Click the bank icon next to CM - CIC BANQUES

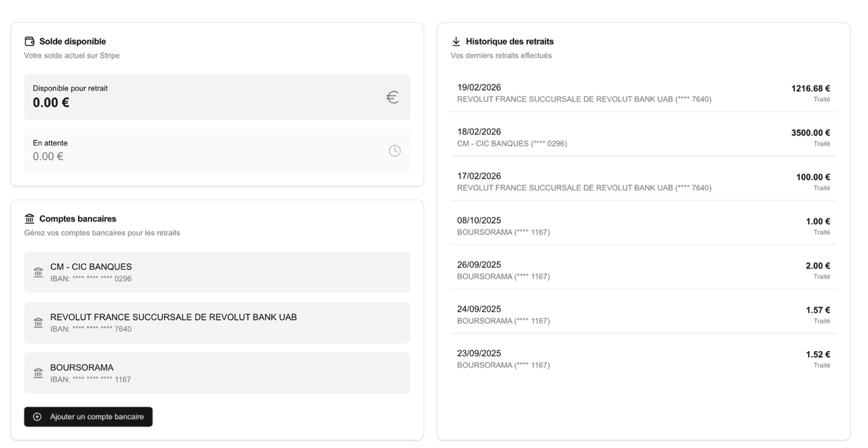click(x=38, y=271)
